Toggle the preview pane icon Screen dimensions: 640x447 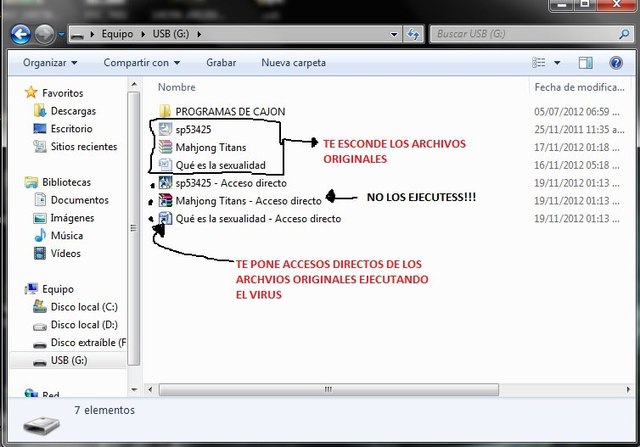[585, 63]
